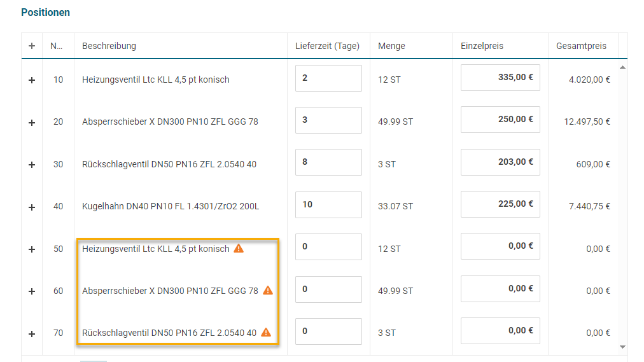The height and width of the screenshot is (362, 644).
Task: Click warning icon on position 50 description
Action: (x=239, y=249)
